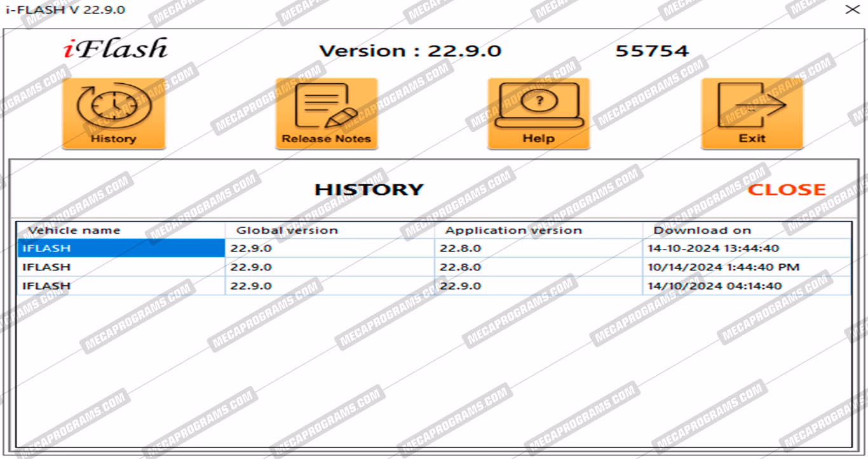
Task: Click the iFlash logo
Action: pyautogui.click(x=115, y=50)
